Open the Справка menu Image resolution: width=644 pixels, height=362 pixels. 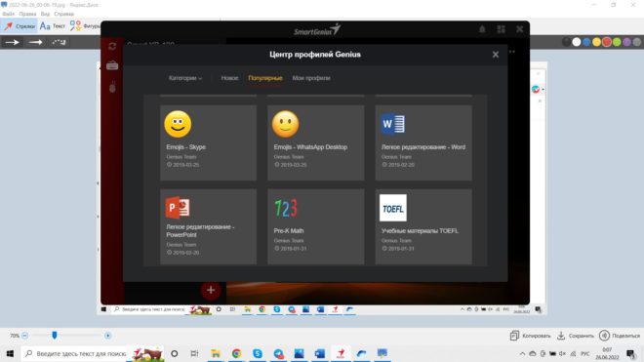click(64, 14)
